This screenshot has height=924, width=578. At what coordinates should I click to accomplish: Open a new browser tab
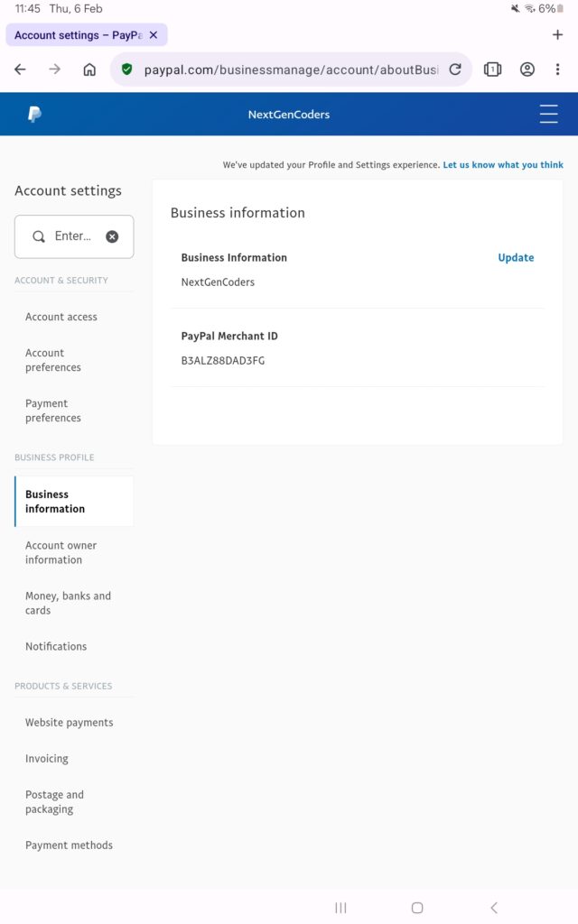point(556,35)
